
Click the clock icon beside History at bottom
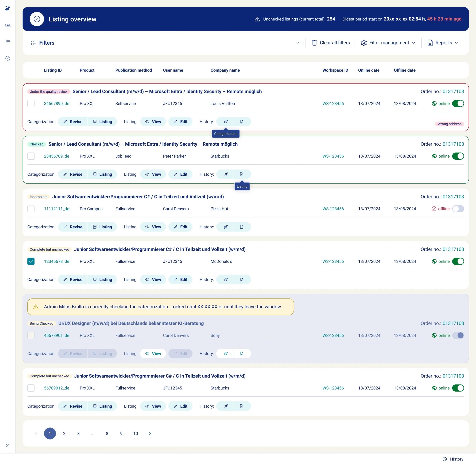pyautogui.click(x=444, y=459)
